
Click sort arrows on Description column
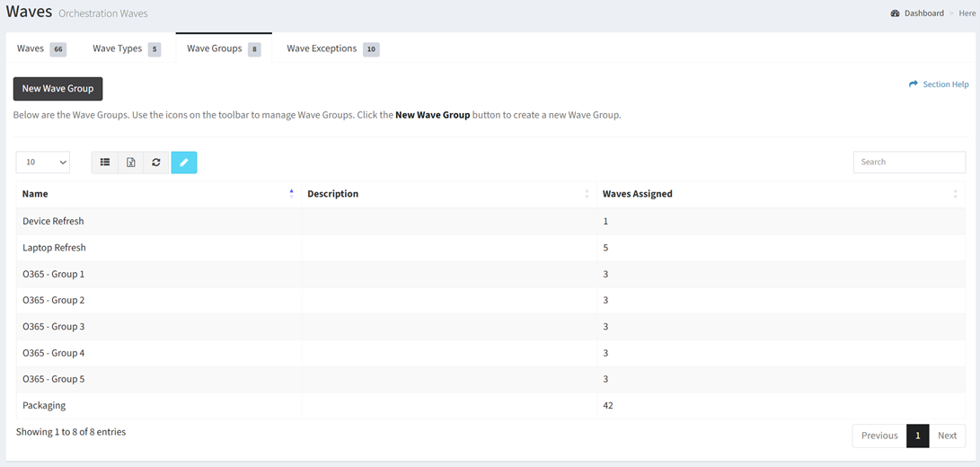pos(587,194)
